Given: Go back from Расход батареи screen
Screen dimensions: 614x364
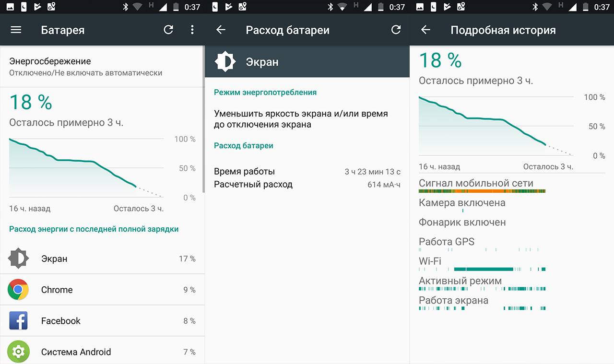Looking at the screenshot, I should (221, 30).
